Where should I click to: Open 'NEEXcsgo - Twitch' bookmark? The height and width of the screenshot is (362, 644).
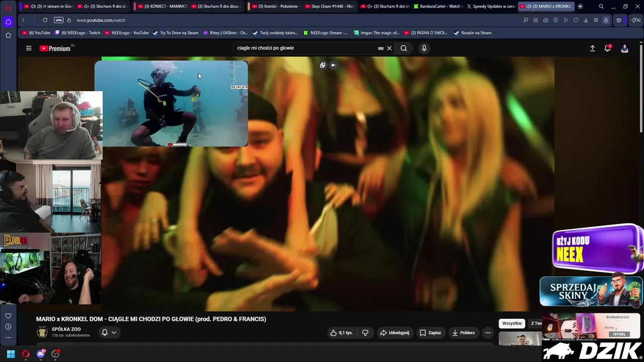pyautogui.click(x=77, y=33)
